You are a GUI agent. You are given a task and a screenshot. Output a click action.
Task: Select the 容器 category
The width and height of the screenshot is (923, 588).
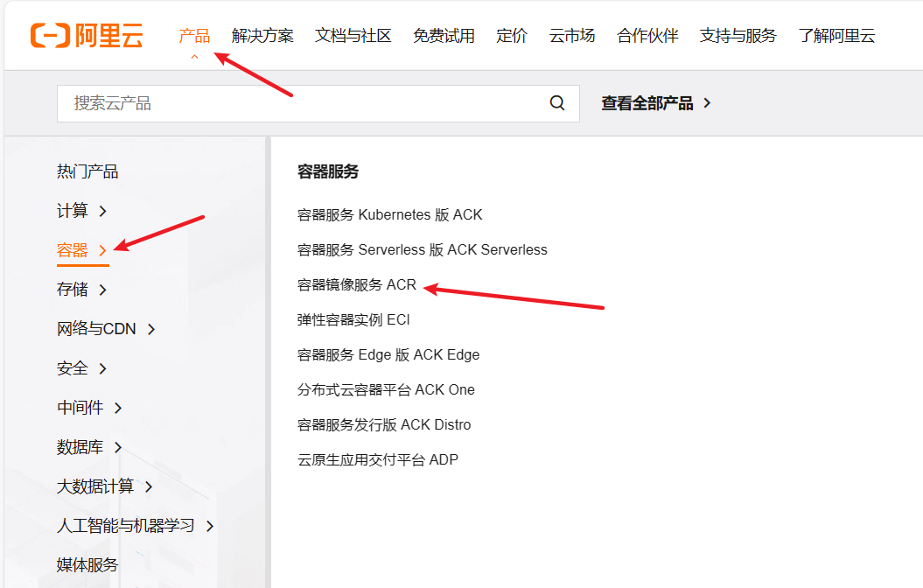(x=73, y=250)
